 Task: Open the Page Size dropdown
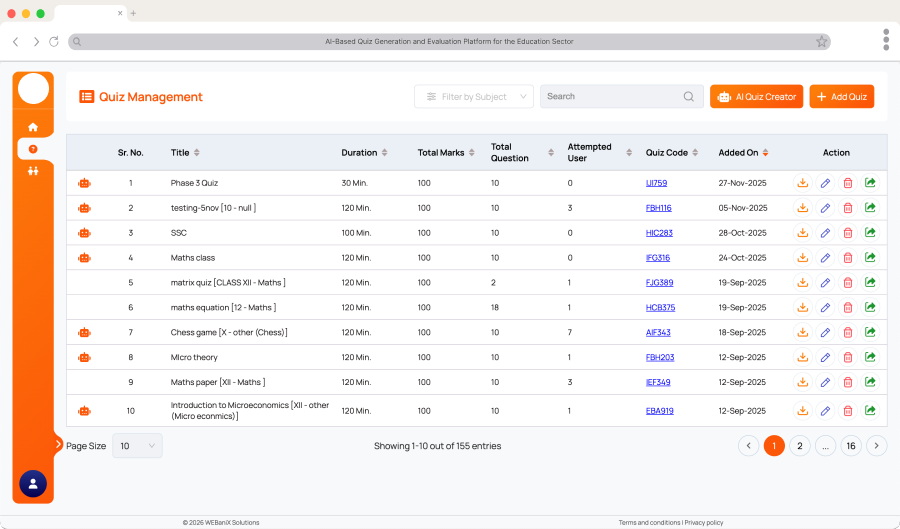[x=137, y=446]
